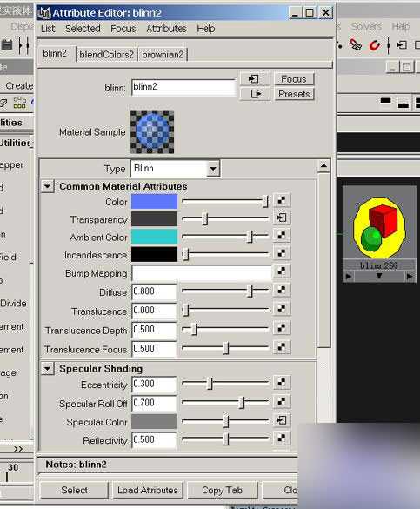This screenshot has width=420, height=509.
Task: Click the Select button at the bottom
Action: tap(74, 490)
